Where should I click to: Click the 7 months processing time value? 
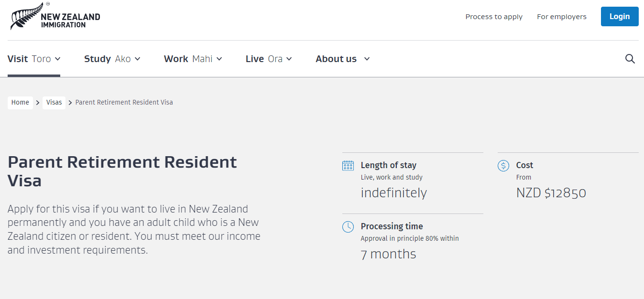pyautogui.click(x=388, y=254)
